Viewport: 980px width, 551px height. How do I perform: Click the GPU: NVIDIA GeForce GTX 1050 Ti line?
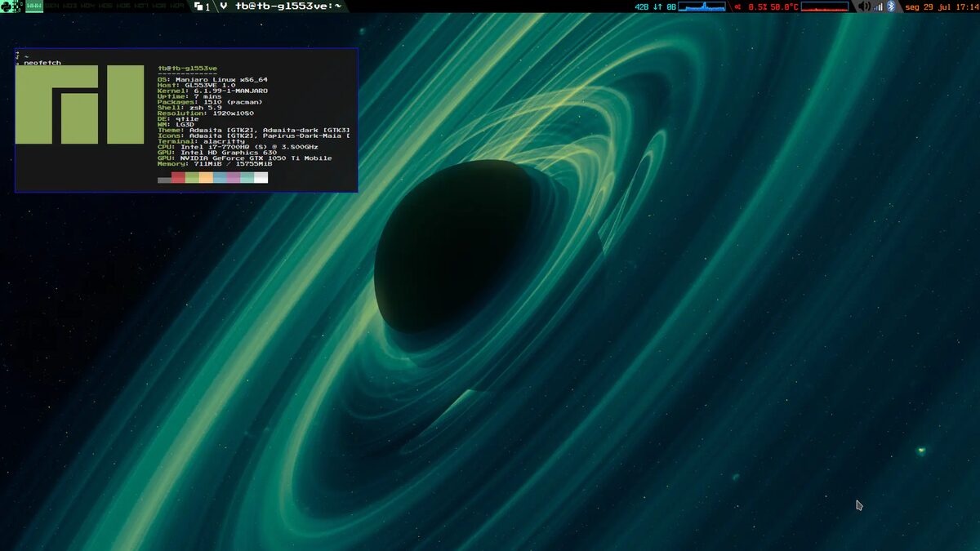[x=245, y=158]
